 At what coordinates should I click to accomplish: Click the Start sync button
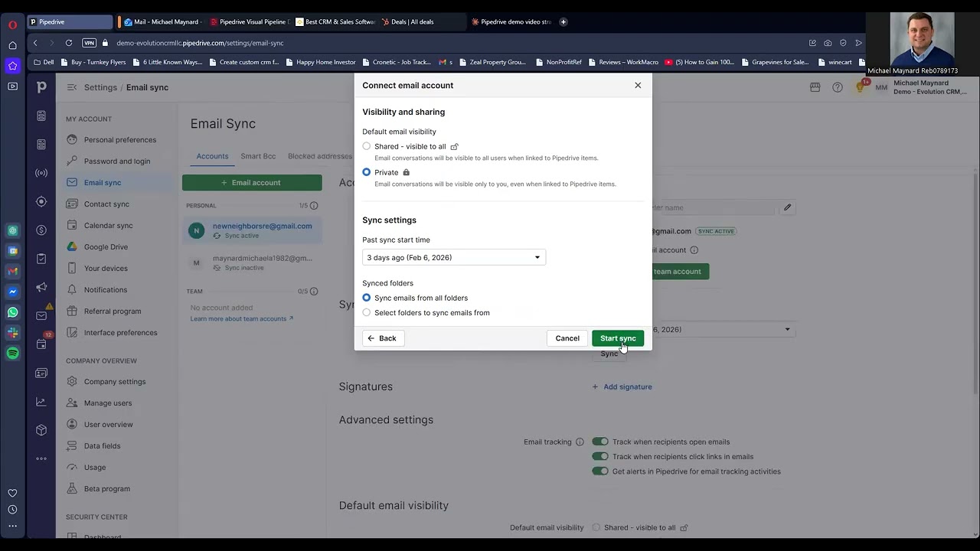pyautogui.click(x=618, y=338)
